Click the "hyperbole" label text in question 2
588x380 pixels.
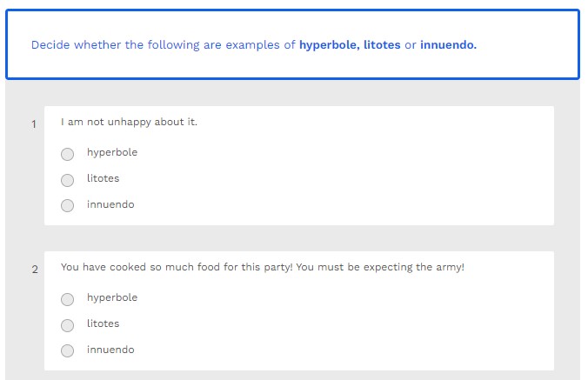111,298
